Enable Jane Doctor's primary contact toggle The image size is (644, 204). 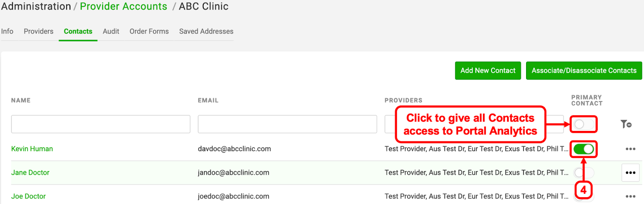(x=584, y=173)
